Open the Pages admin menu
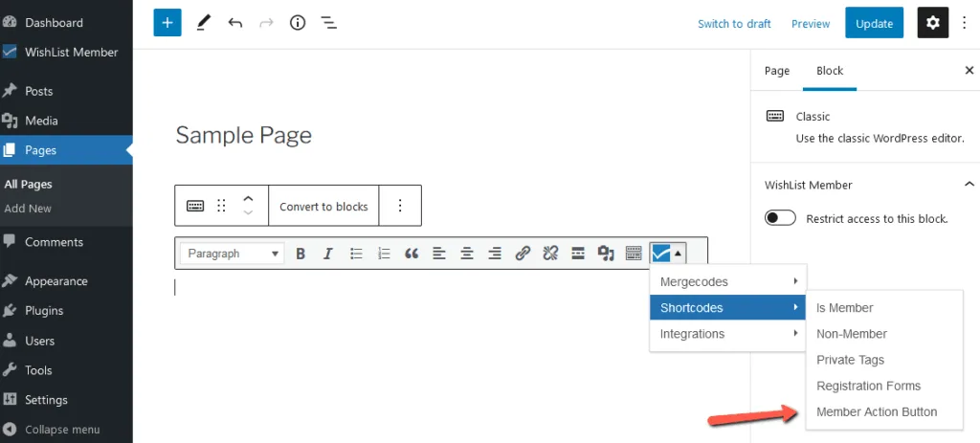The image size is (980, 443). point(66,150)
